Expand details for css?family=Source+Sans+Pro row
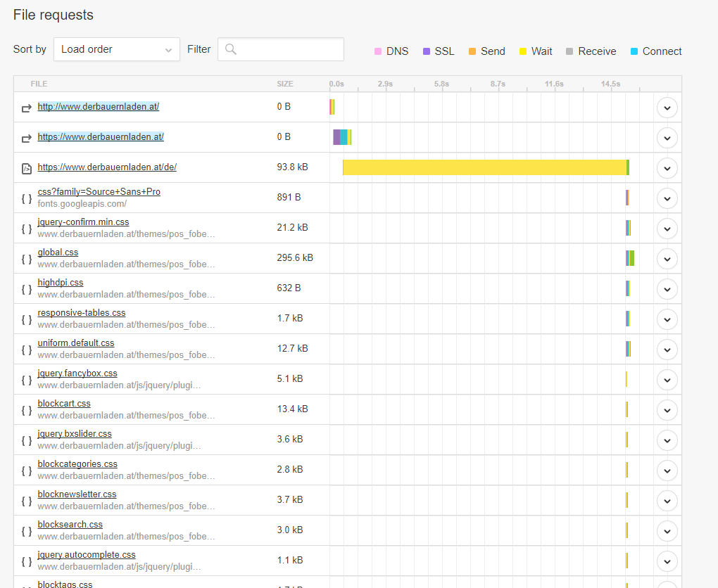The height and width of the screenshot is (588, 718). pos(667,198)
